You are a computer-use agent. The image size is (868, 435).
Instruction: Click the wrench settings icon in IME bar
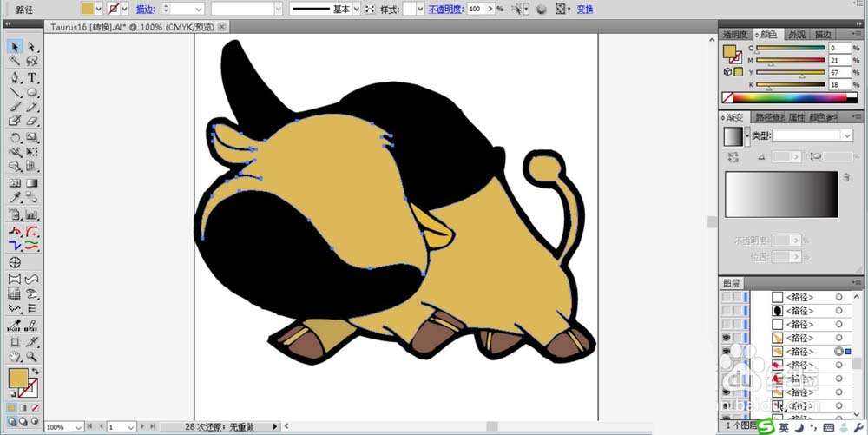point(858,428)
